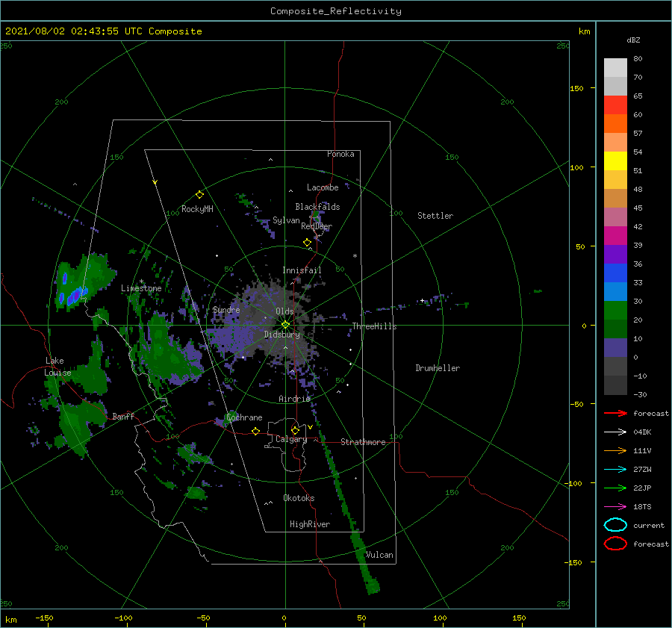
Task: Select the magenta 39–42 dBZ color swatch
Action: [x=615, y=236]
